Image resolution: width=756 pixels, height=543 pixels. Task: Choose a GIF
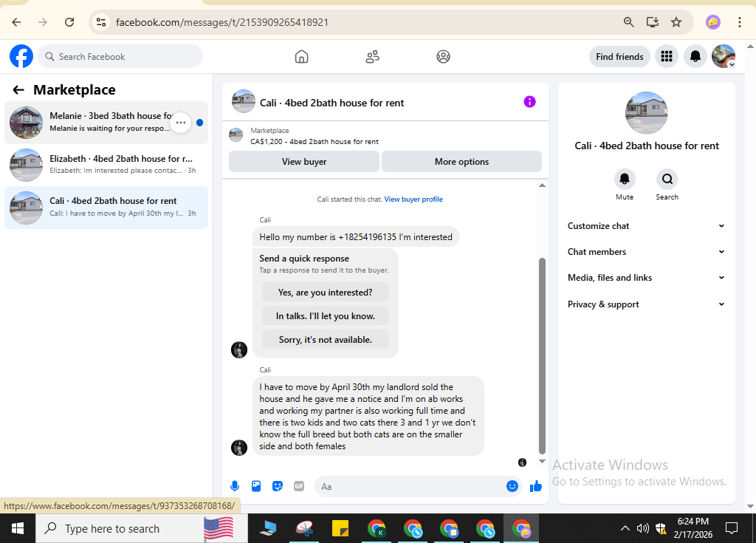click(299, 486)
